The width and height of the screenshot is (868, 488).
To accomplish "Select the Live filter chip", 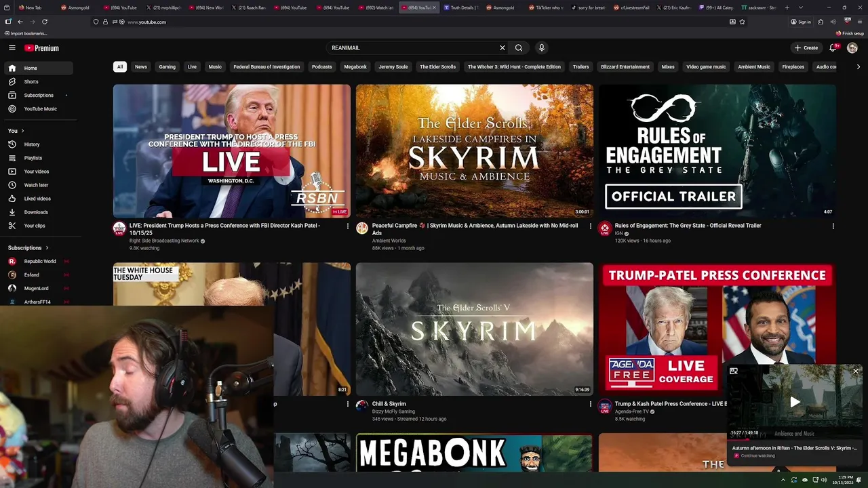I will [192, 67].
